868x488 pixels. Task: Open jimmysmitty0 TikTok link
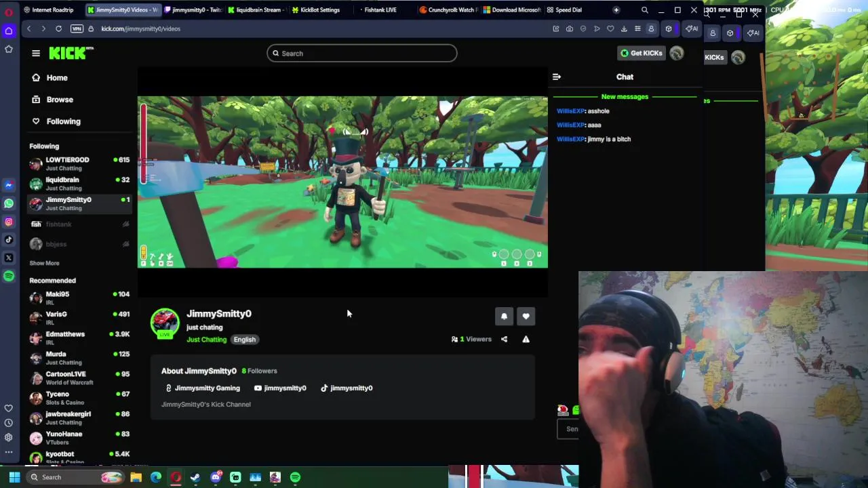[x=347, y=388]
